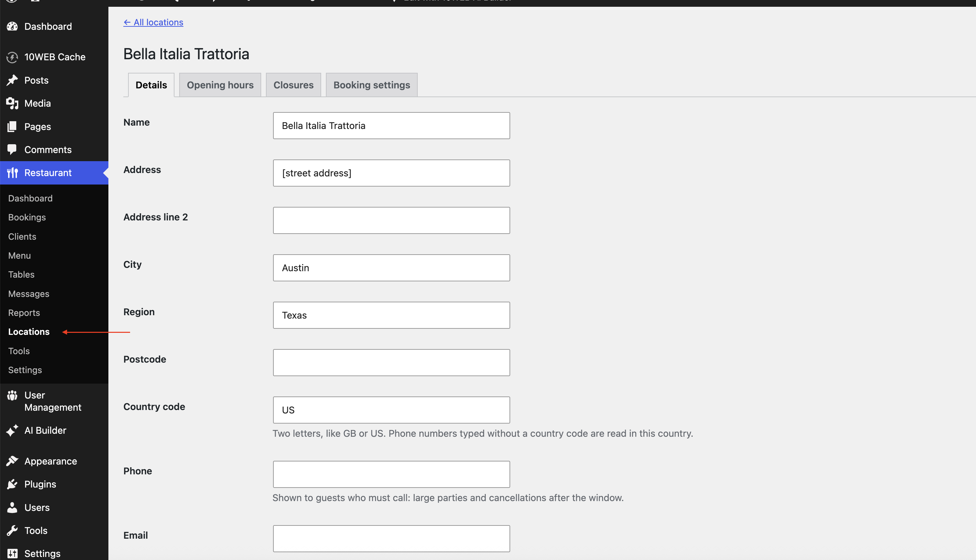The height and width of the screenshot is (560, 976).
Task: Click the Users person icon
Action: [12, 508]
